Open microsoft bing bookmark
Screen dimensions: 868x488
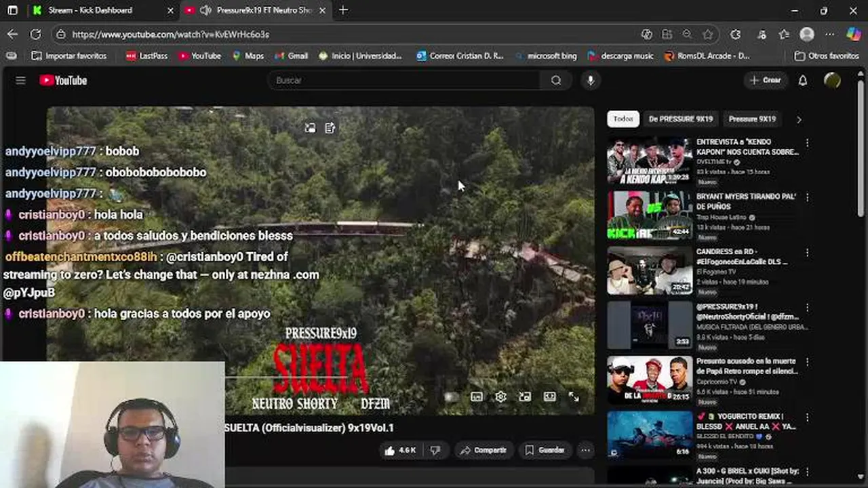545,56
